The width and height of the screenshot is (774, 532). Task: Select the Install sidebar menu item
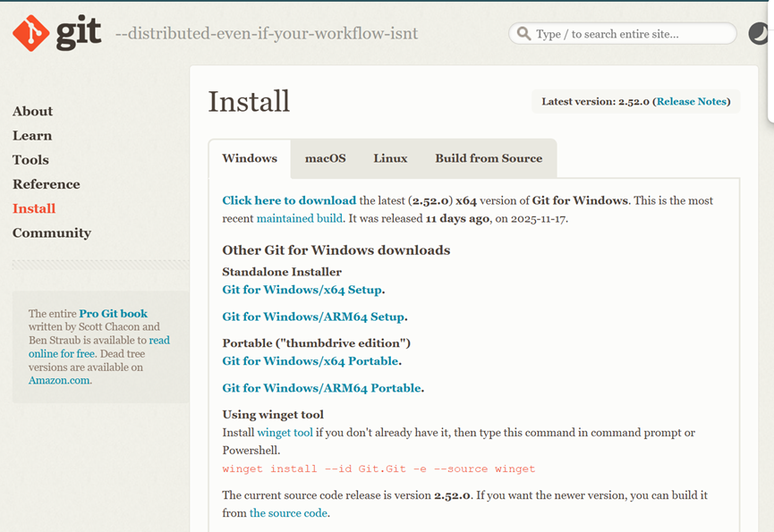tap(34, 208)
